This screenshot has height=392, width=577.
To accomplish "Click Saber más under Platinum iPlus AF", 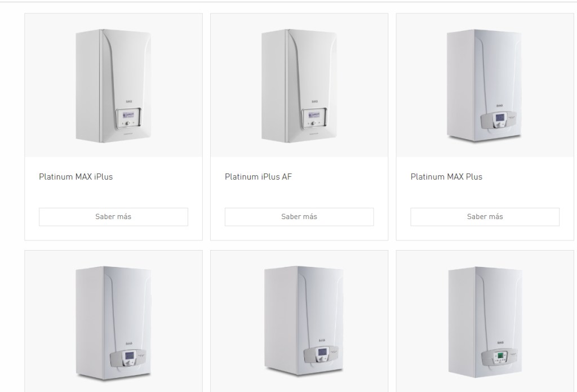I will tap(299, 217).
